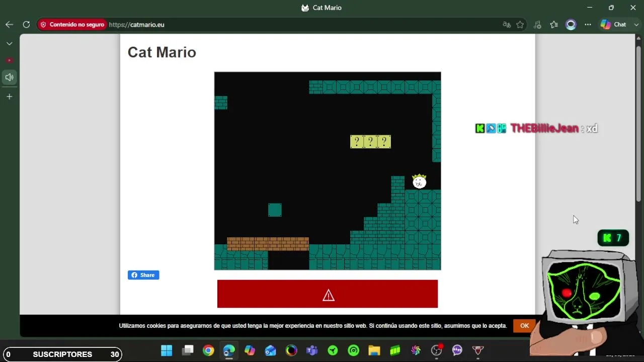The image size is (644, 362).
Task: Open the red winged emblem app on taskbar
Action: click(x=478, y=350)
